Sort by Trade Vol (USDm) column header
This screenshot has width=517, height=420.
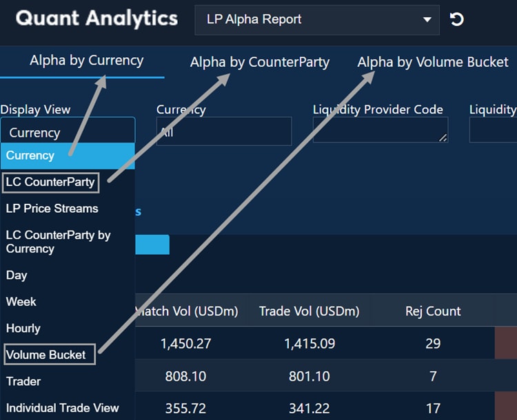(309, 311)
